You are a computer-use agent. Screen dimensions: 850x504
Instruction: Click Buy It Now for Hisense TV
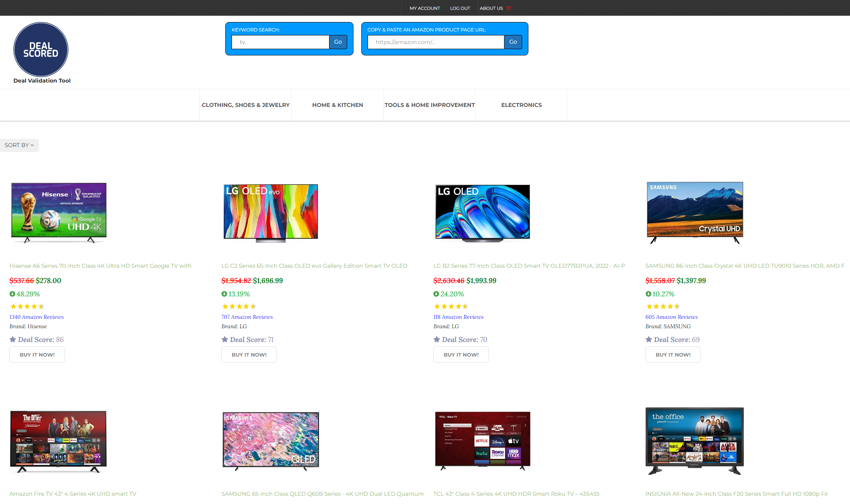37,355
